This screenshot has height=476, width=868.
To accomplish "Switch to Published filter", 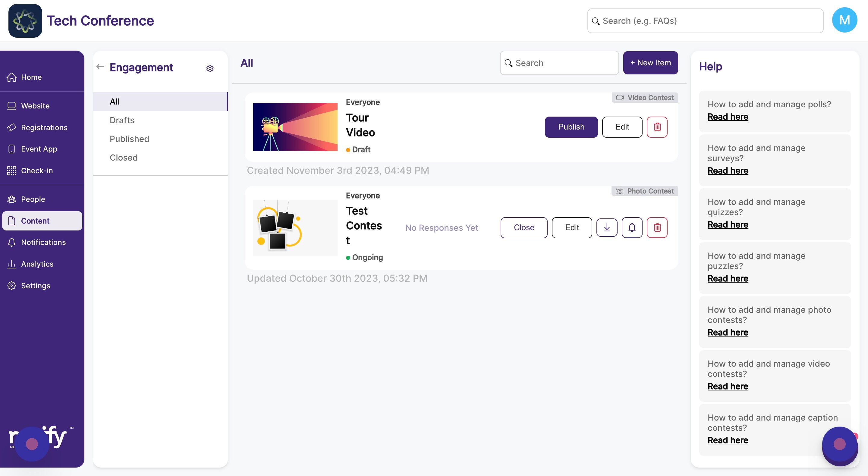I will tap(129, 139).
